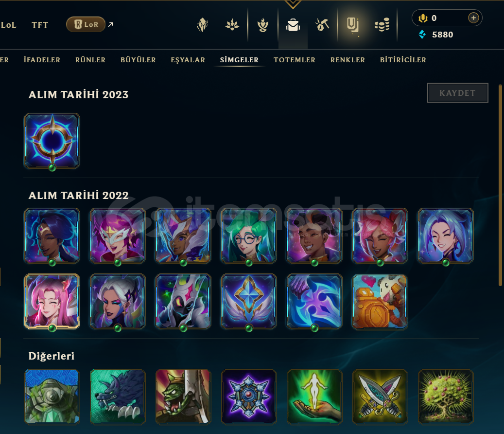
Task: Launch LoR via the gold badge button
Action: coord(86,24)
